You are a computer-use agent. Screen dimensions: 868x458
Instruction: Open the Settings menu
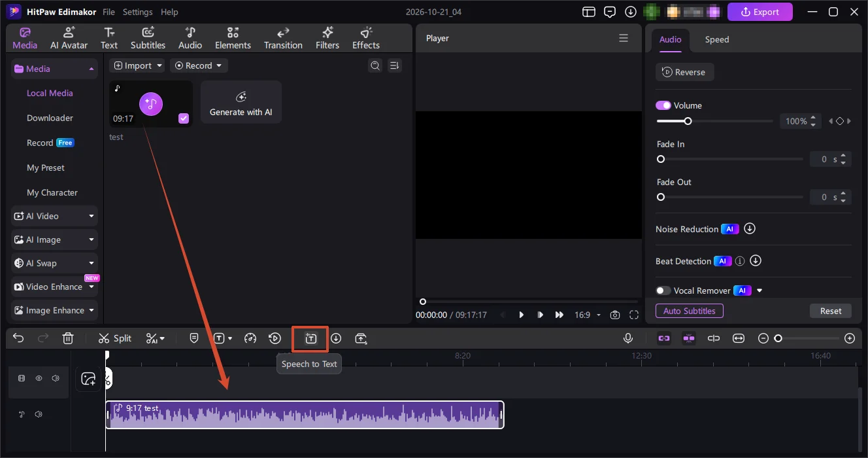(137, 12)
